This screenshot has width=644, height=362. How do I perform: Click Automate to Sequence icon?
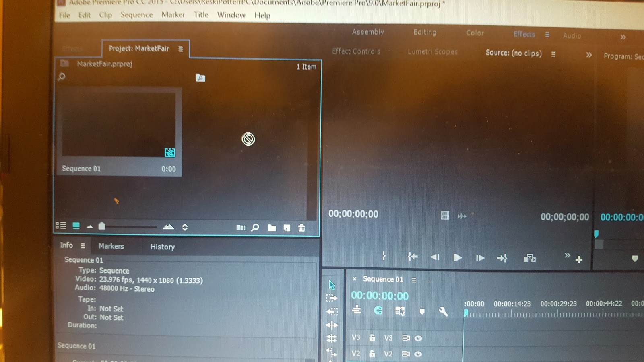click(x=241, y=228)
